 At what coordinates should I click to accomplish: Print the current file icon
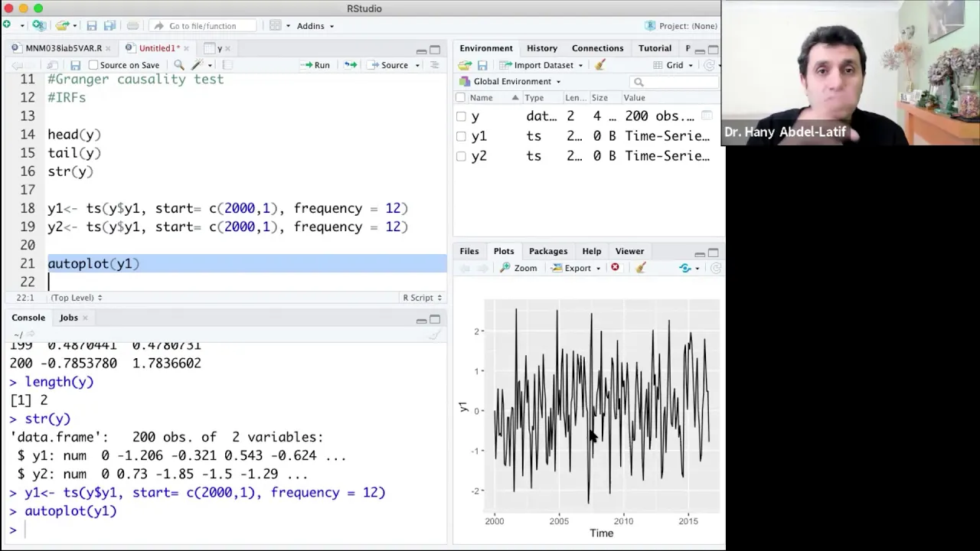[x=132, y=25]
